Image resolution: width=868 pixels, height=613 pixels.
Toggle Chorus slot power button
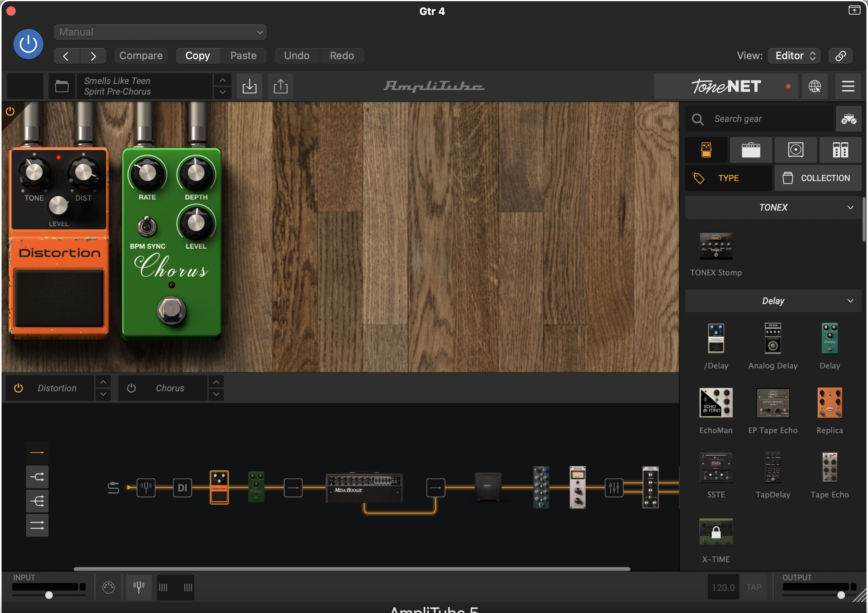point(131,388)
